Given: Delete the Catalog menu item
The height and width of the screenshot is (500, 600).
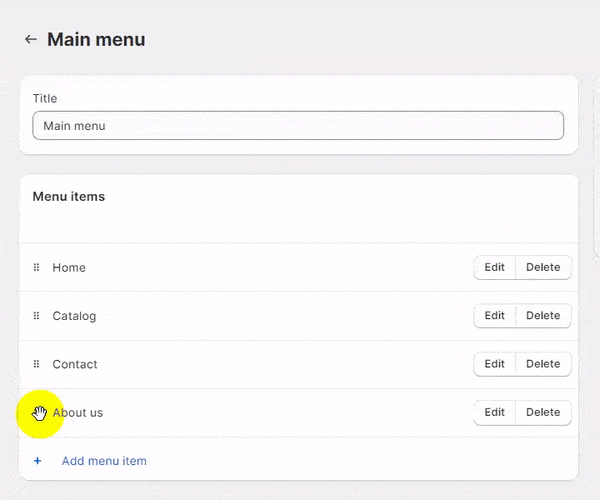Looking at the screenshot, I should pyautogui.click(x=543, y=316).
